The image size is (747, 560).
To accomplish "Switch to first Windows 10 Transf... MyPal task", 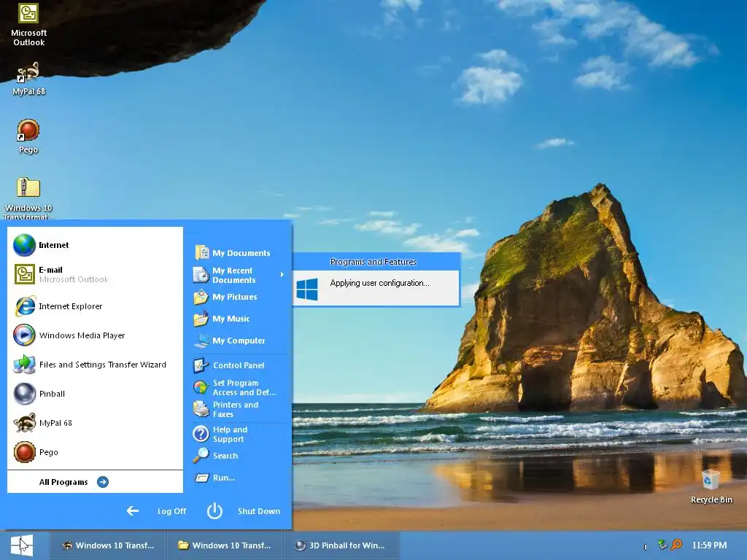I will [108, 545].
